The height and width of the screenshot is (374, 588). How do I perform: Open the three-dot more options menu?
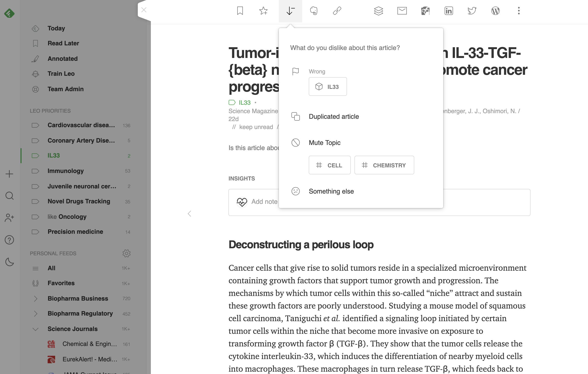coord(519,11)
